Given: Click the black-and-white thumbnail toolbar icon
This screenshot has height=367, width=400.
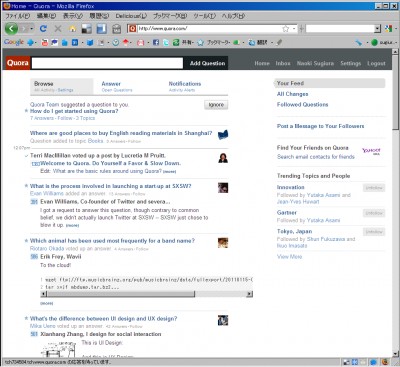Looking at the screenshot, I should pos(87,29).
